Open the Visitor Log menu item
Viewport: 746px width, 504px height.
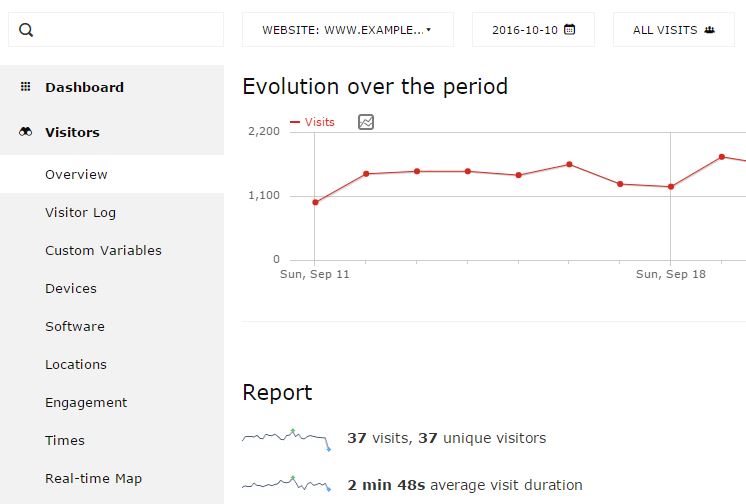80,212
